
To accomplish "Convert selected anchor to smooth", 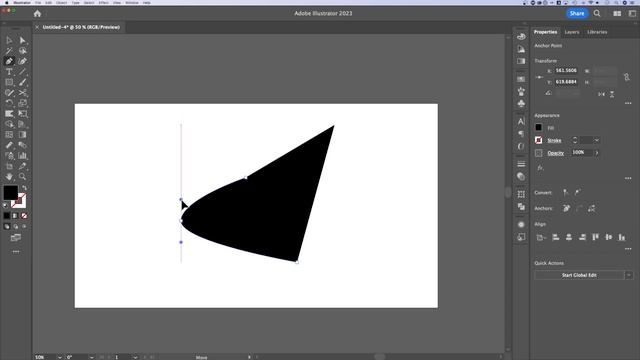I will 578,192.
